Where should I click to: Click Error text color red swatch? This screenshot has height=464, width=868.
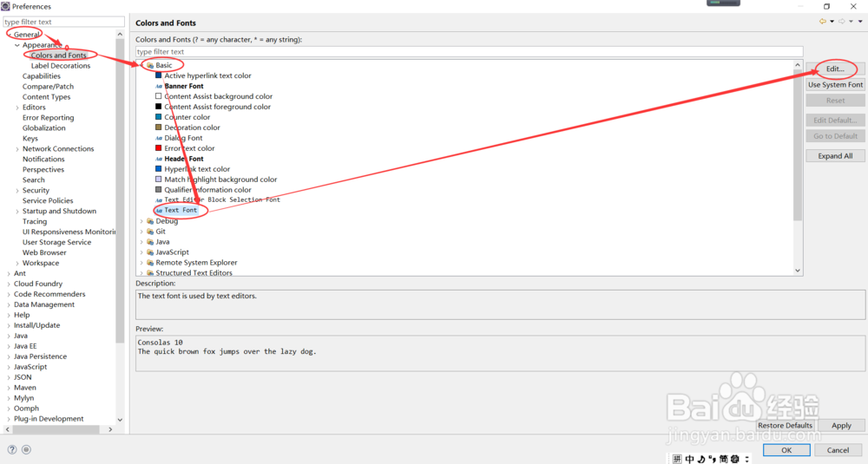(x=158, y=147)
